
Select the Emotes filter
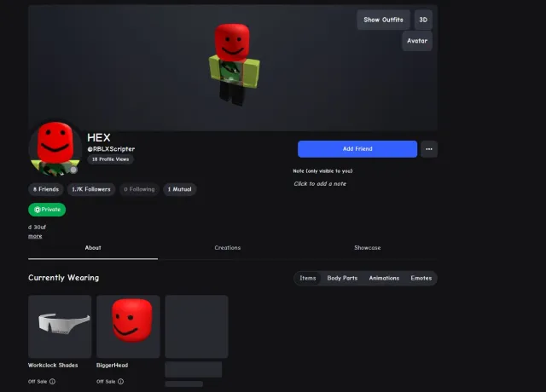coord(421,279)
